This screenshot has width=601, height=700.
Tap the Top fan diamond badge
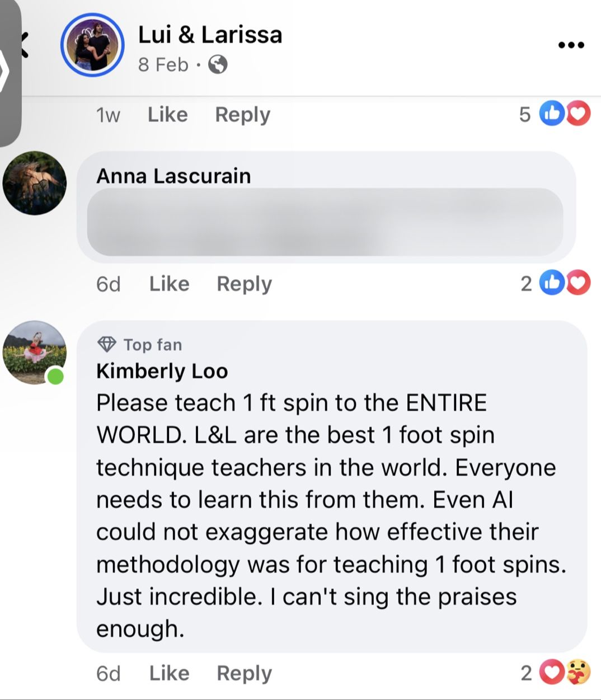click(x=106, y=344)
